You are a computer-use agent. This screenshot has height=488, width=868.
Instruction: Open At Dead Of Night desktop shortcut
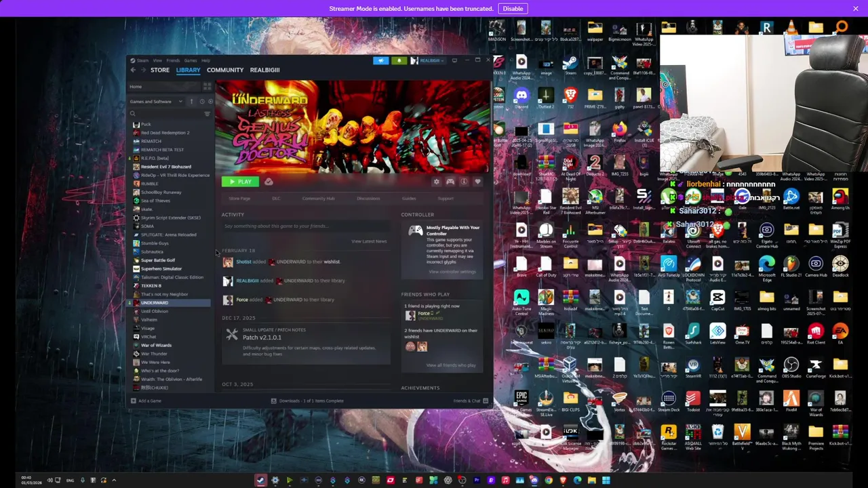pyautogui.click(x=570, y=166)
